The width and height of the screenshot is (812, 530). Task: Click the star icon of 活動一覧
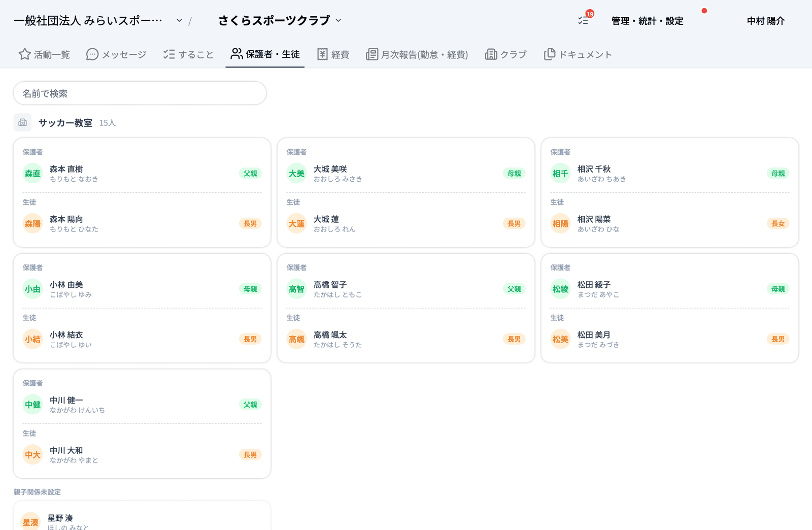coord(24,54)
